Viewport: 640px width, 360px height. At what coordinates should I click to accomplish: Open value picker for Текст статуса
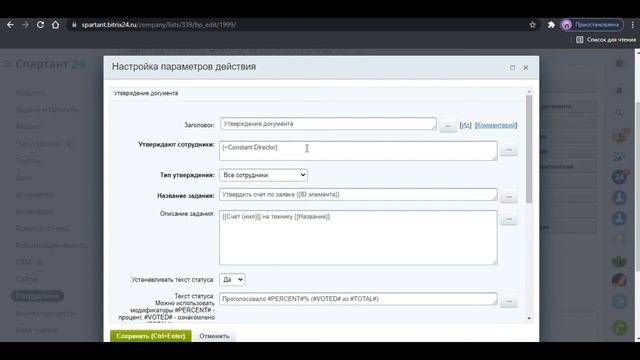[x=509, y=302]
